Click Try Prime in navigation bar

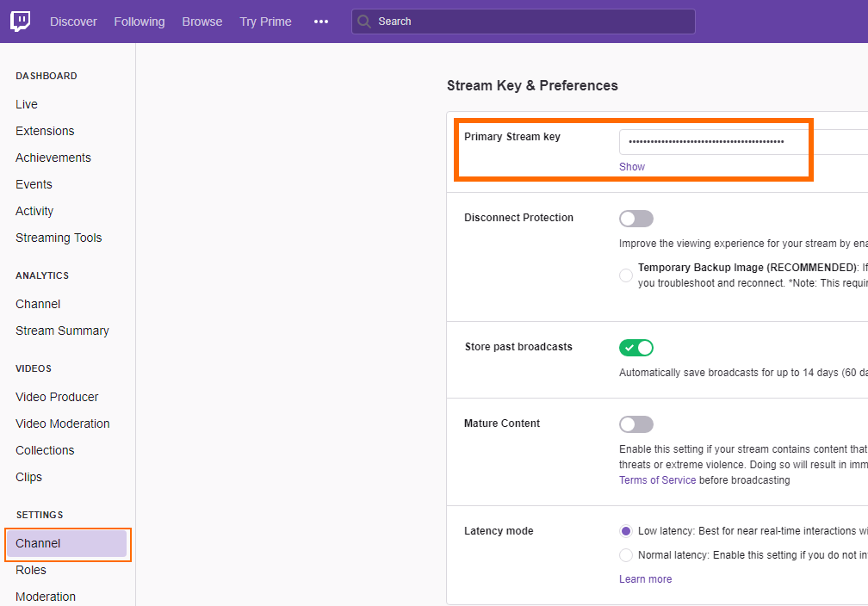pos(265,22)
